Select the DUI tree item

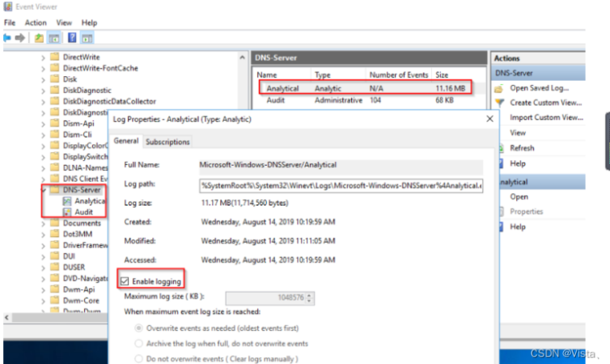point(69,256)
